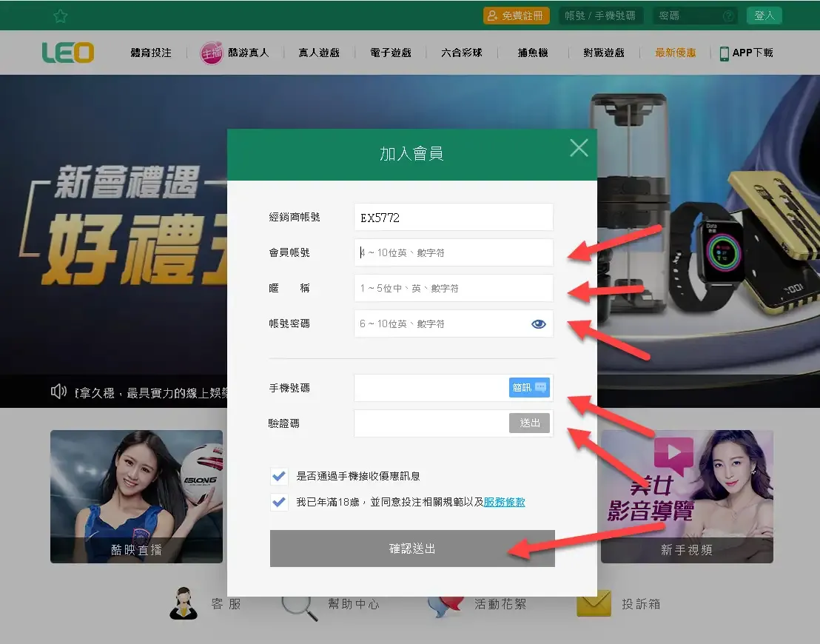The image size is (820, 644).
Task: Focus the 會員帳號 input field
Action: pos(454,252)
